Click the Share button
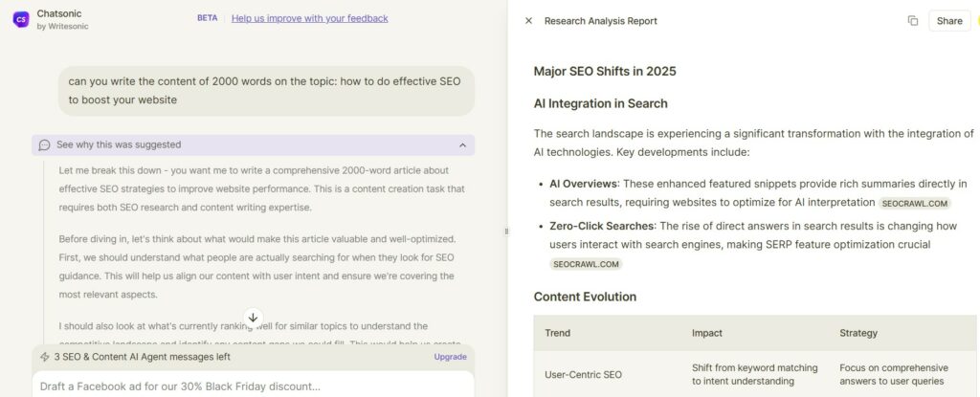 [949, 21]
